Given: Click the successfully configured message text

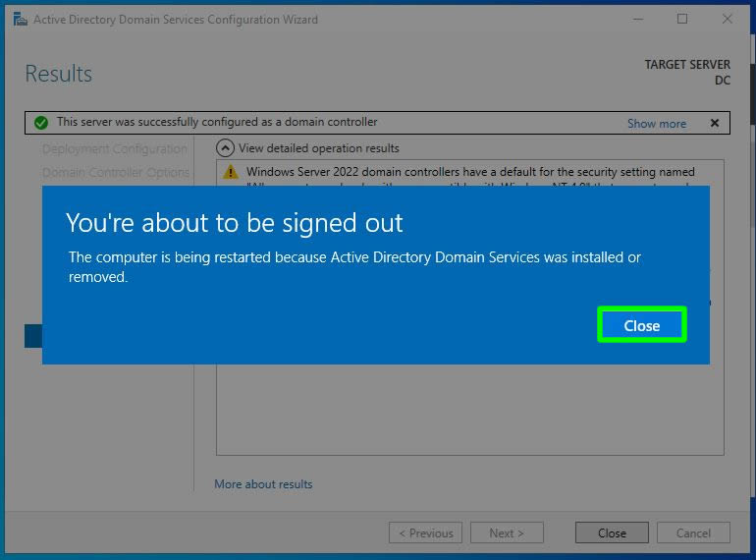Looking at the screenshot, I should (217, 123).
